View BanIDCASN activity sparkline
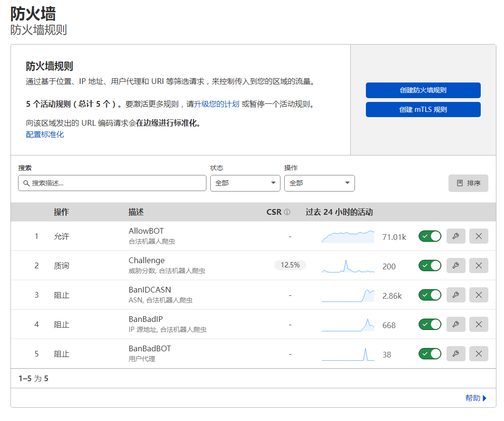The height and width of the screenshot is (421, 504). coord(348,295)
